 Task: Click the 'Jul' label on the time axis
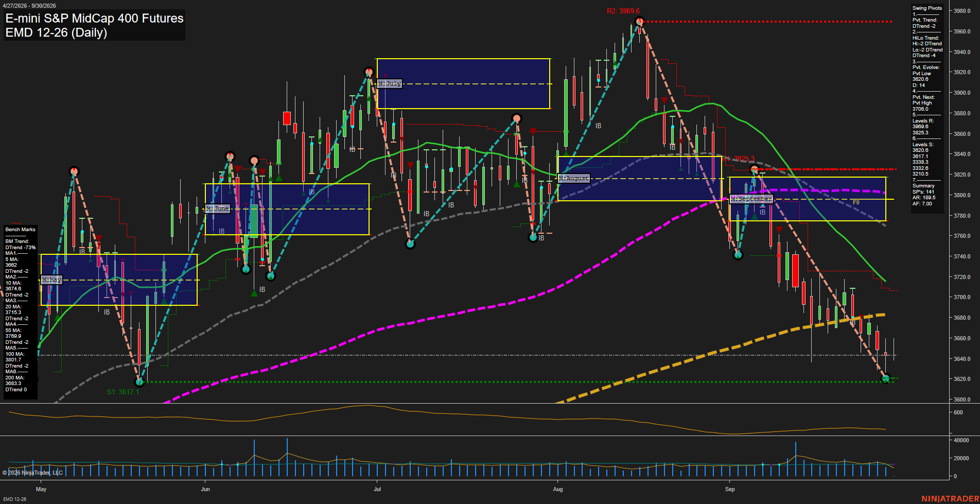pos(377,489)
